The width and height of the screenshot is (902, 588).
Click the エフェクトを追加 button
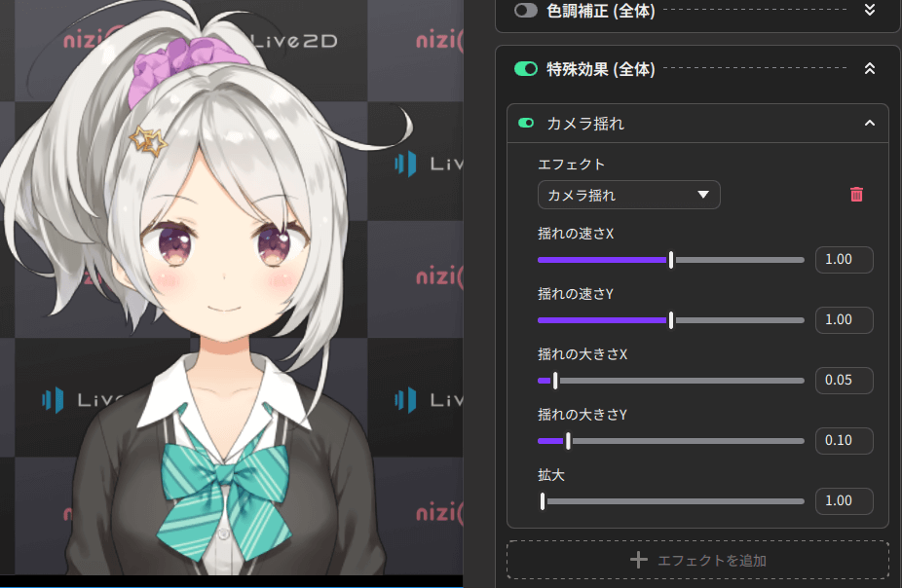click(697, 560)
